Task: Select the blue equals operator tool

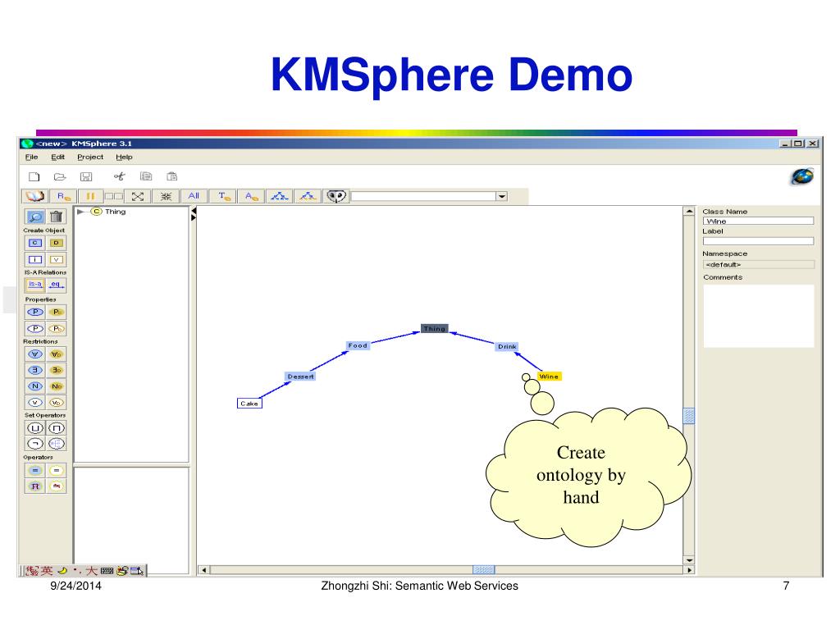Action: (x=35, y=470)
